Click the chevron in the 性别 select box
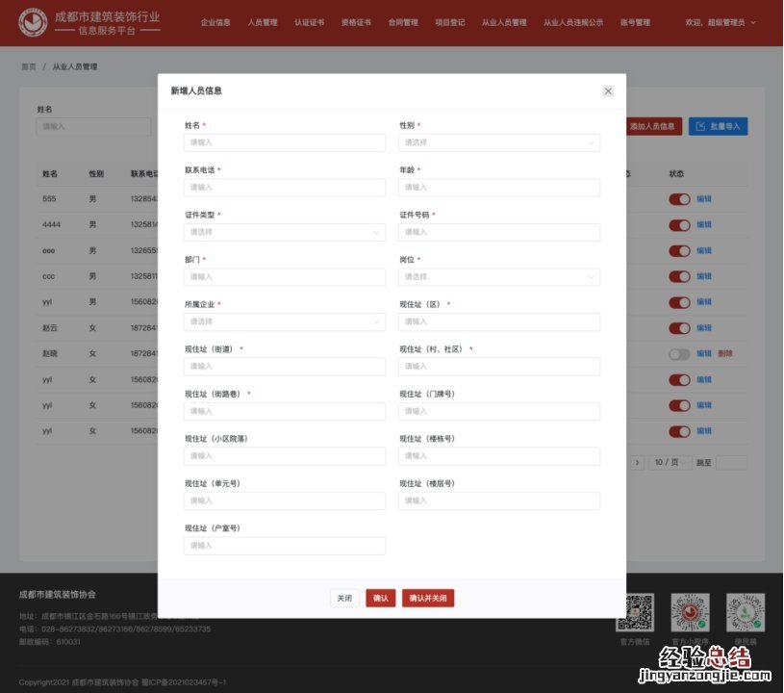 click(591, 142)
